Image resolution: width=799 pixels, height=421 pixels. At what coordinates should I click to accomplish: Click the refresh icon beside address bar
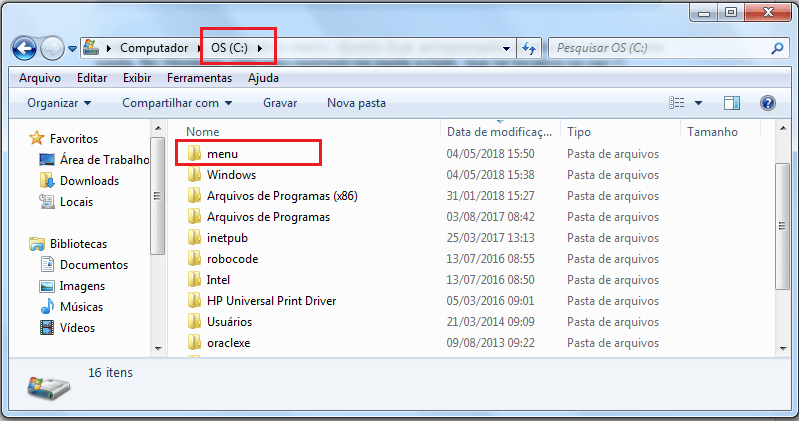click(x=530, y=47)
